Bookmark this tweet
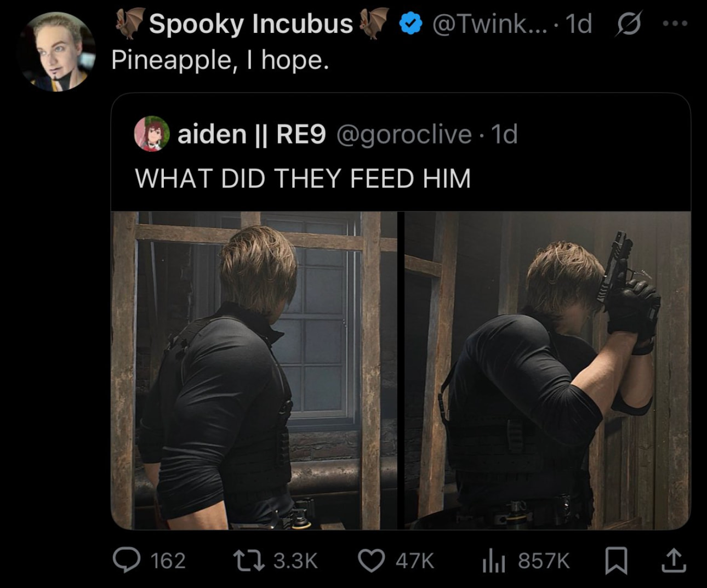Screen dimensions: 707x588 (x=616, y=561)
